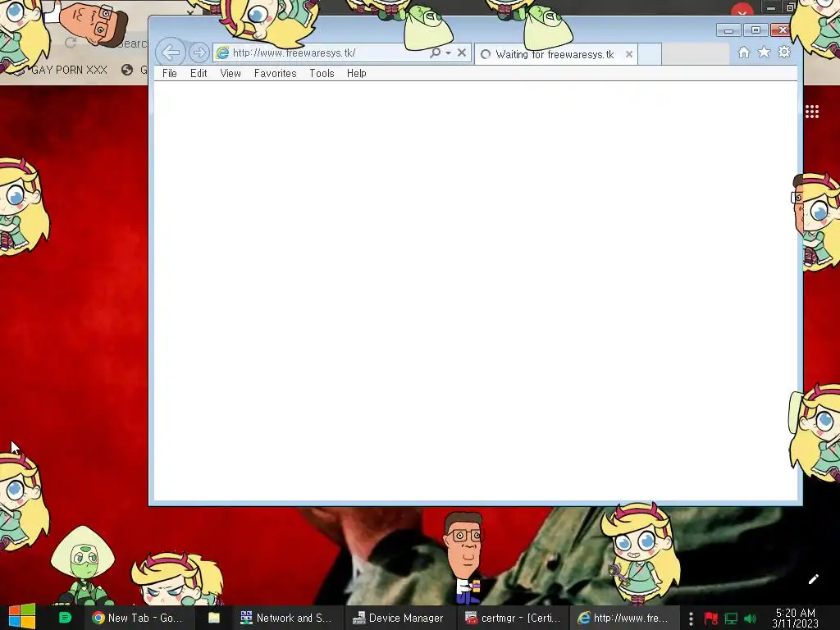Show hidden tray icons via three dots
Image resolution: width=840 pixels, height=630 pixels.
691,619
